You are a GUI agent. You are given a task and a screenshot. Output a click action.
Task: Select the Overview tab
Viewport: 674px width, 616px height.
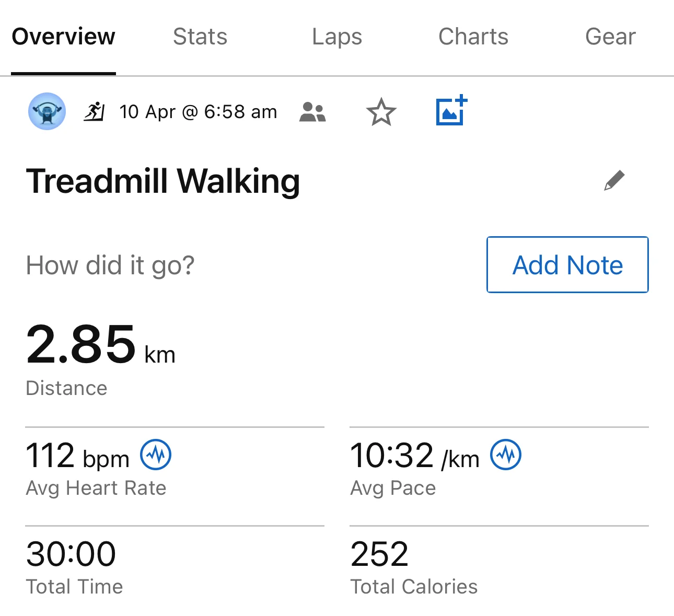point(63,37)
